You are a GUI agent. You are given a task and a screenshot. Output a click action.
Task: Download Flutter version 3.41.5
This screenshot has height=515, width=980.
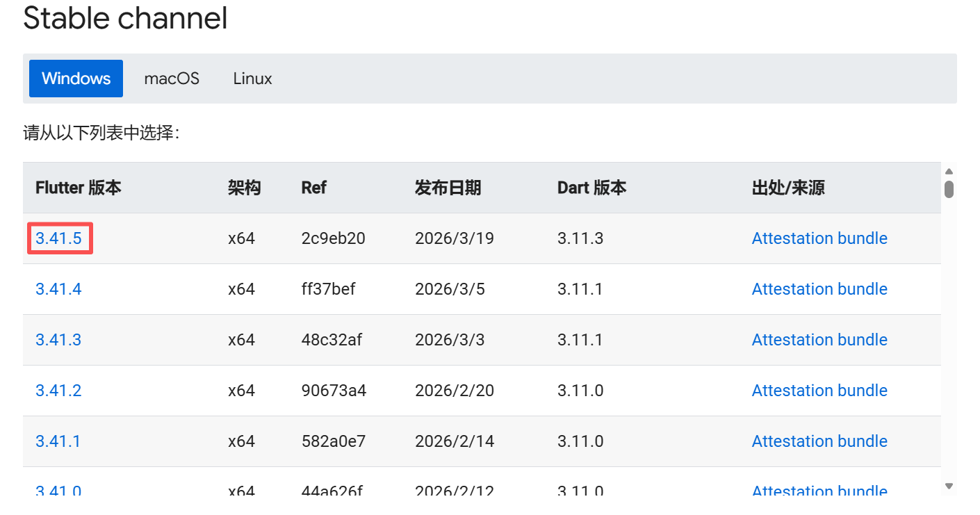58,238
